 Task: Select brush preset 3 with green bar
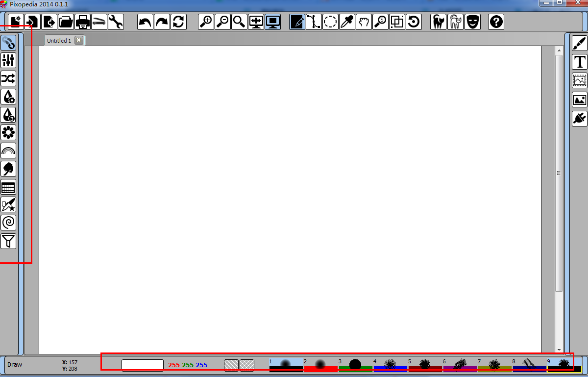[x=356, y=365]
